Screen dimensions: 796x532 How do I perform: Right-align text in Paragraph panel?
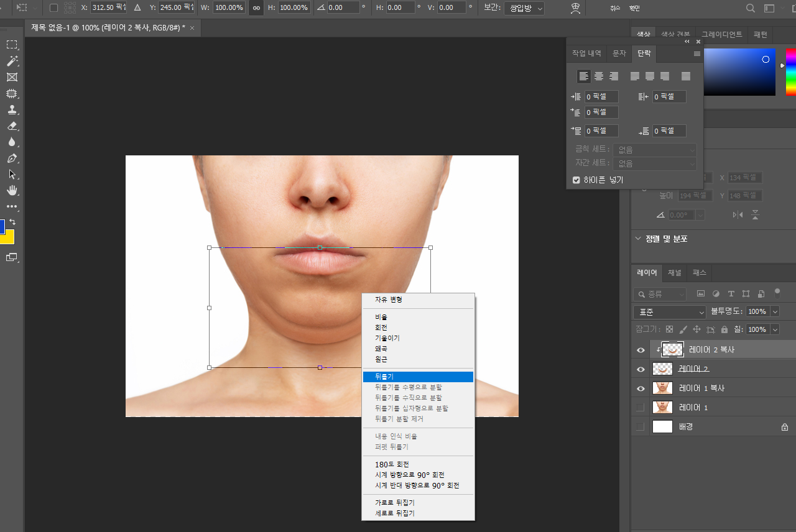[x=613, y=76]
